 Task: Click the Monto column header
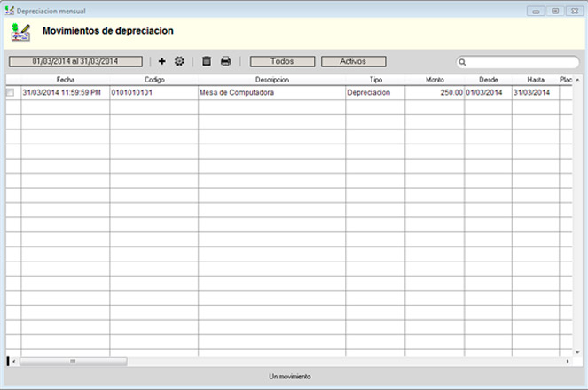(435, 80)
